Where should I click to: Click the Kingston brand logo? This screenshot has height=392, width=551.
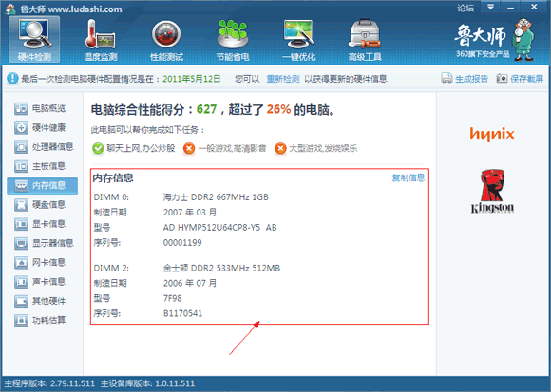point(492,192)
